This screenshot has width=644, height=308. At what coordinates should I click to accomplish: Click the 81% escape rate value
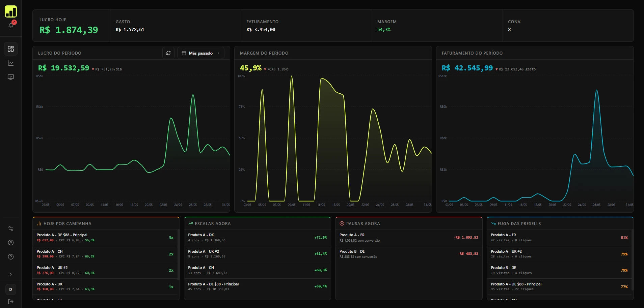pyautogui.click(x=624, y=238)
